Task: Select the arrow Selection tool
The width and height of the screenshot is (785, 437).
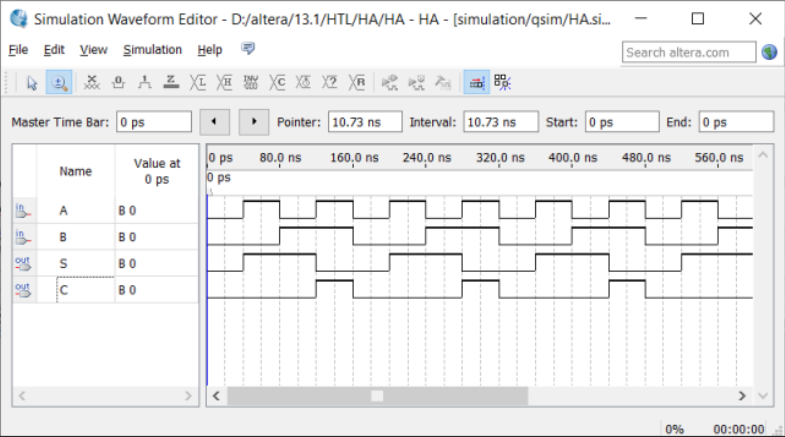Action: (31, 83)
